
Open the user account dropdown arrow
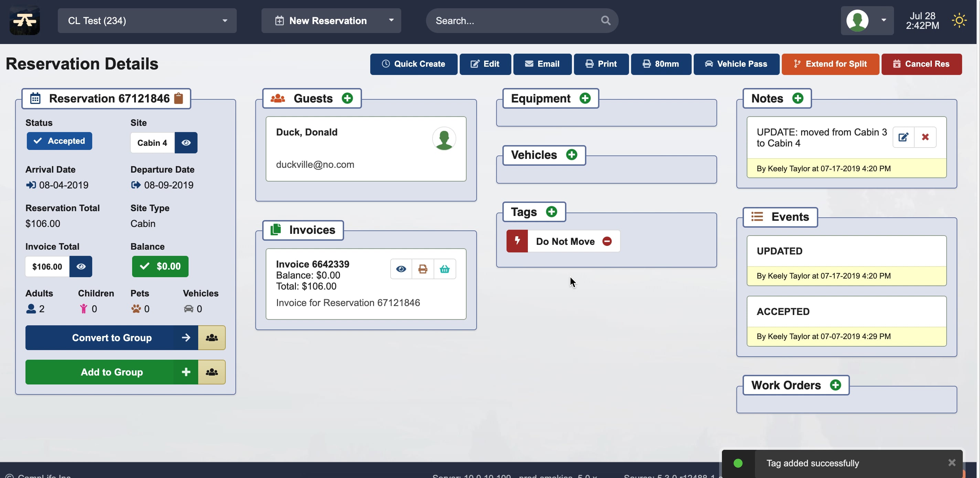click(883, 21)
